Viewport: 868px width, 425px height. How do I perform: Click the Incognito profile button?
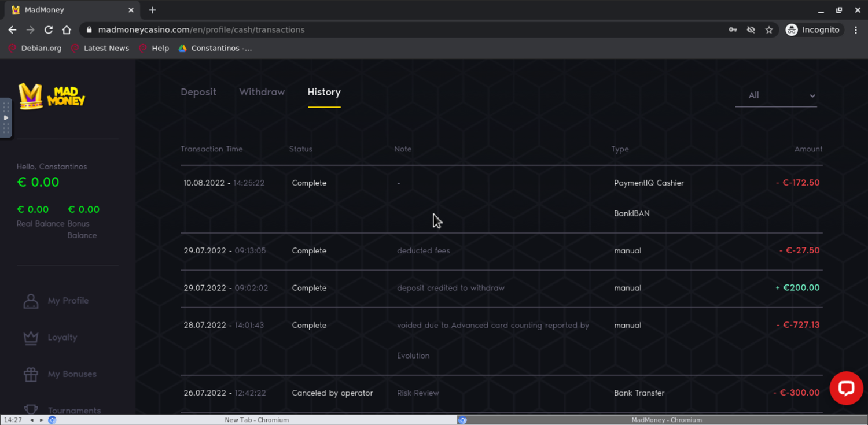point(812,30)
